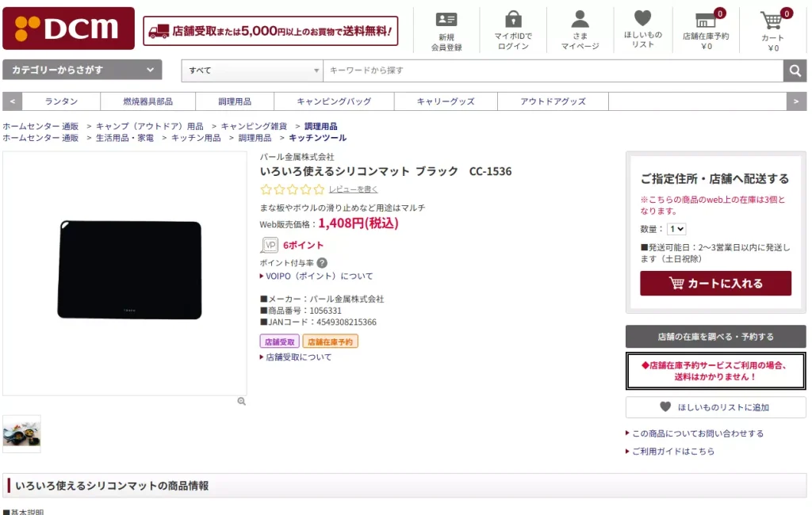Viewport: 812px width, 515px height.
Task: Open the 数量 quantity dropdown
Action: tap(676, 229)
